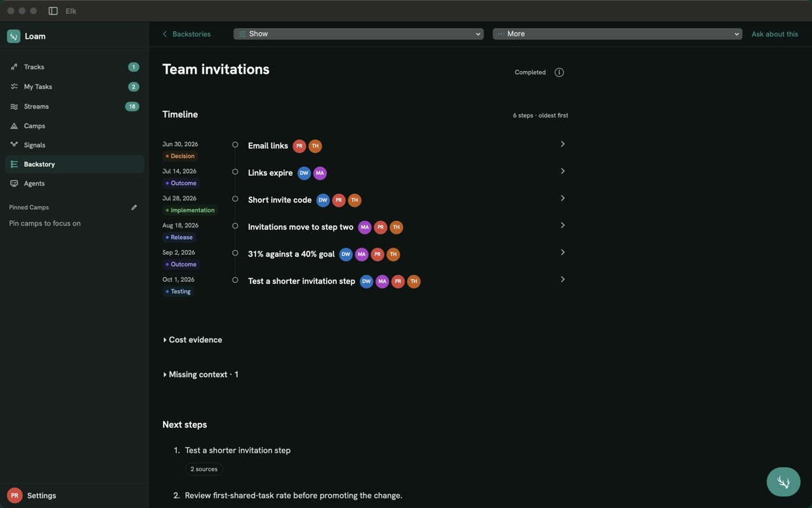Expand Short invite code step chevron
The height and width of the screenshot is (508, 812).
click(x=563, y=198)
